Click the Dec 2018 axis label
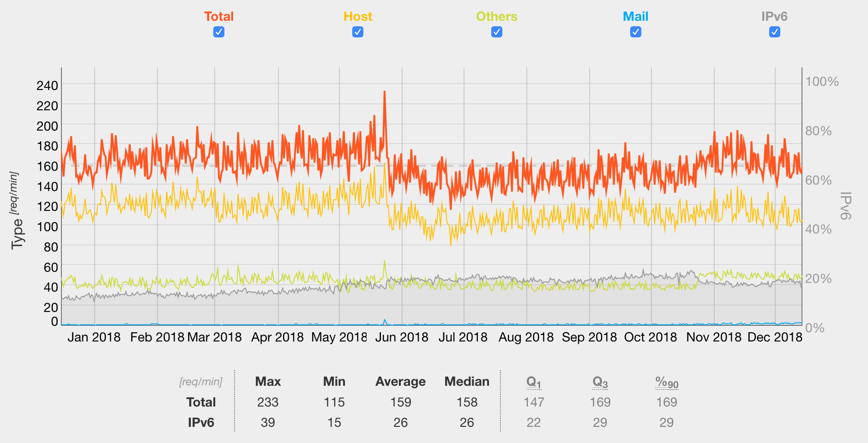The width and height of the screenshot is (868, 443). pos(775,337)
